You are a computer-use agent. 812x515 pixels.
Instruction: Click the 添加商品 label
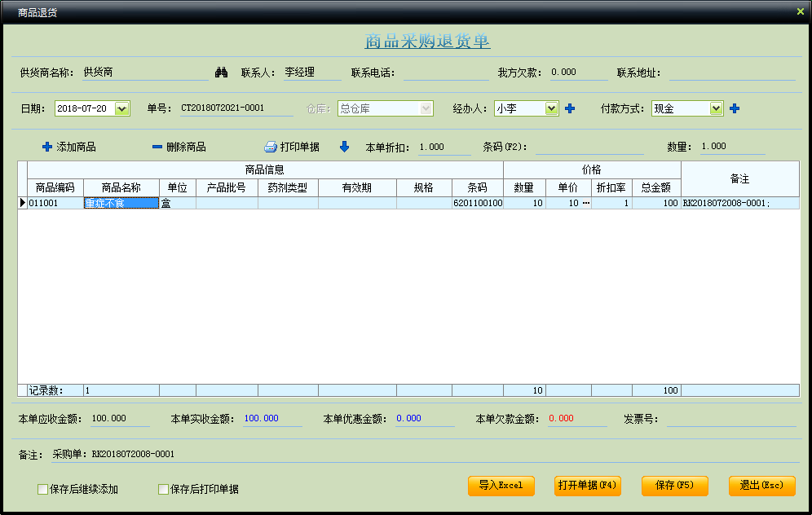coord(76,147)
